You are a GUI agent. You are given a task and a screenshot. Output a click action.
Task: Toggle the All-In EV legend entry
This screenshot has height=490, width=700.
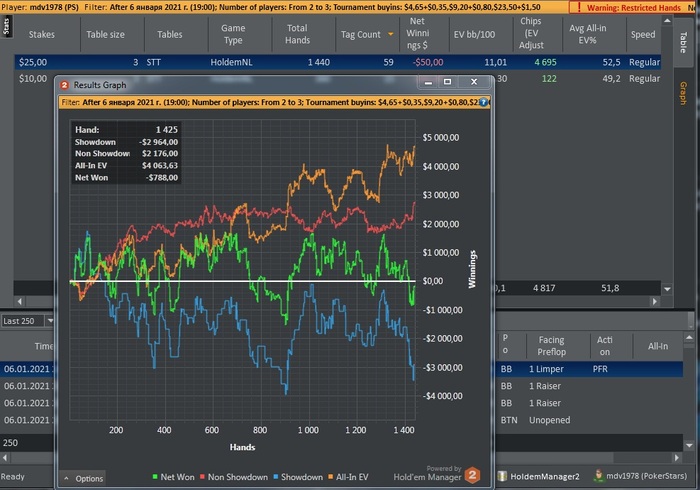pos(348,477)
